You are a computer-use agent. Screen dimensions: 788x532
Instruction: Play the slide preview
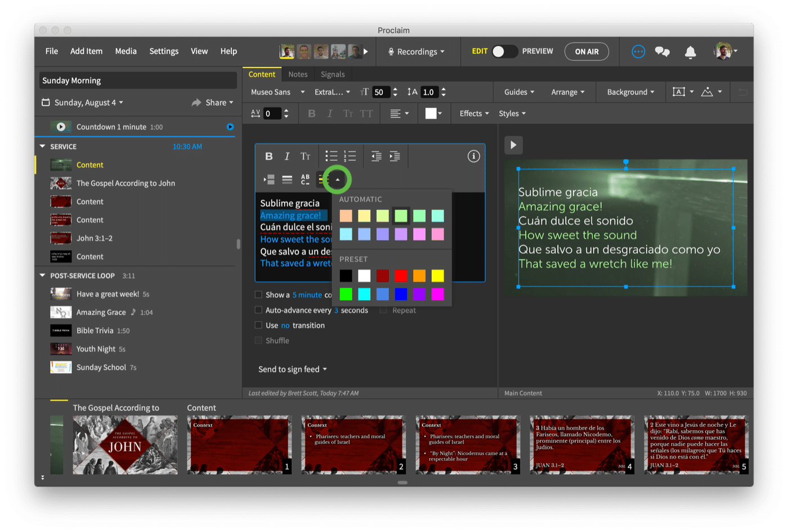tap(513, 145)
